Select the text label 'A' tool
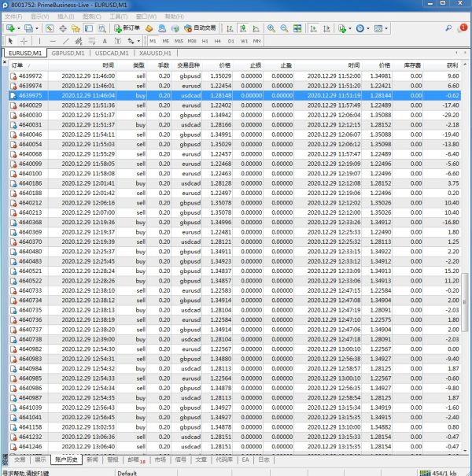Screen dimensions: 472x476 point(105,40)
